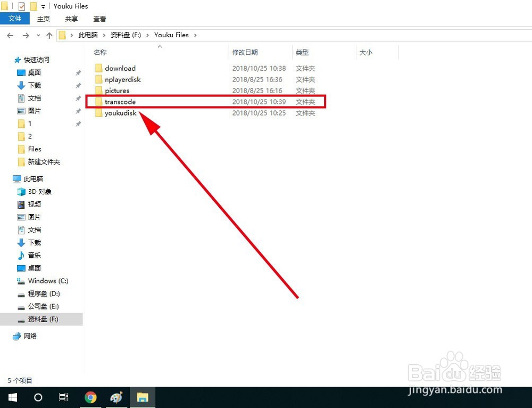
Task: Click the youkudisk folder name
Action: pyautogui.click(x=120, y=113)
